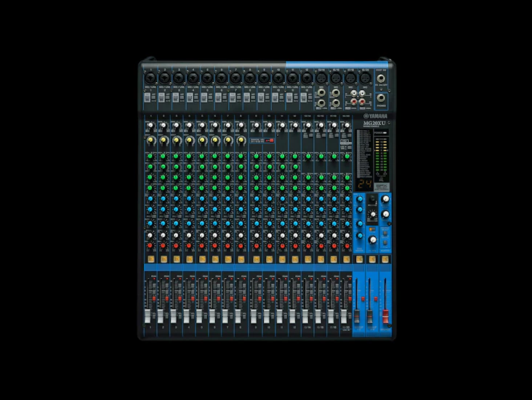Viewport: 532px width, 400px height.
Task: Click channel 1 XLR mic input jack
Action: (149, 76)
